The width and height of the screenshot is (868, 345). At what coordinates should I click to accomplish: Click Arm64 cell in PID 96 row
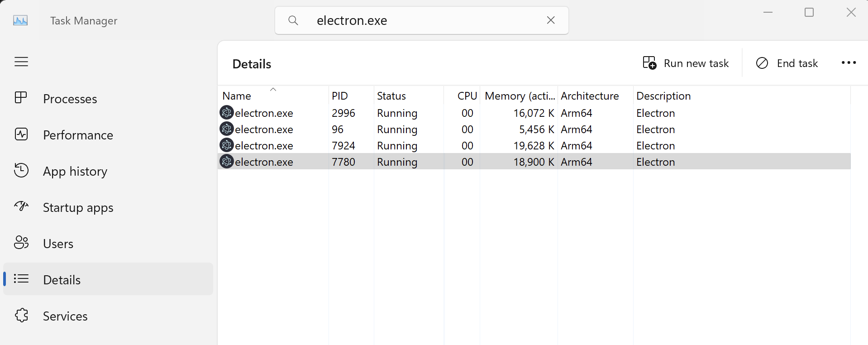(576, 129)
